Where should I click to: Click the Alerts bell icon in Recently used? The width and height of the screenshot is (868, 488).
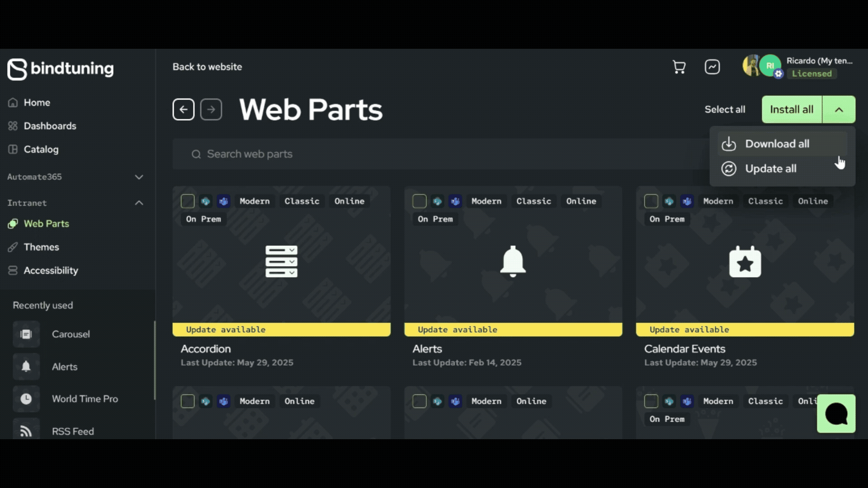(x=26, y=366)
